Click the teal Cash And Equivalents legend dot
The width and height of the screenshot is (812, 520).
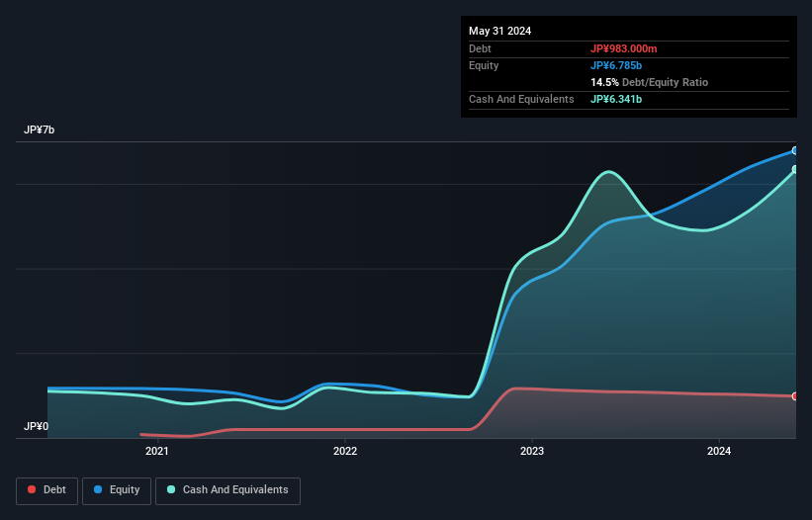[171, 489]
